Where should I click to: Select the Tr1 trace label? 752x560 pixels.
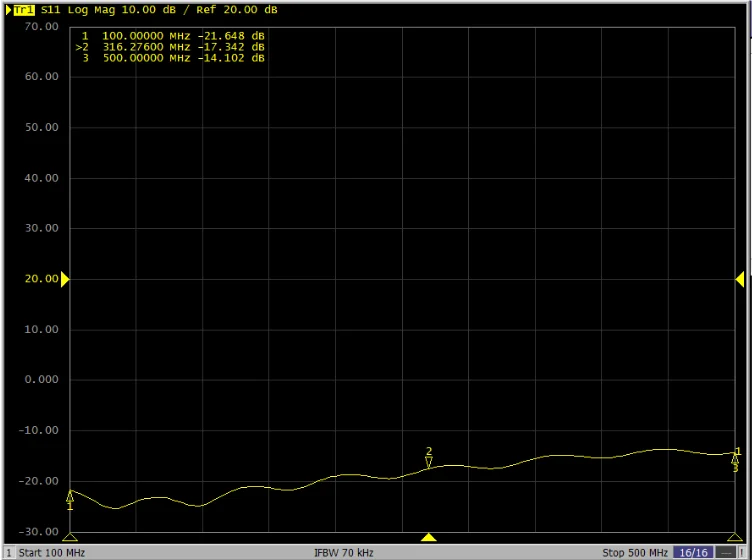tap(24, 10)
